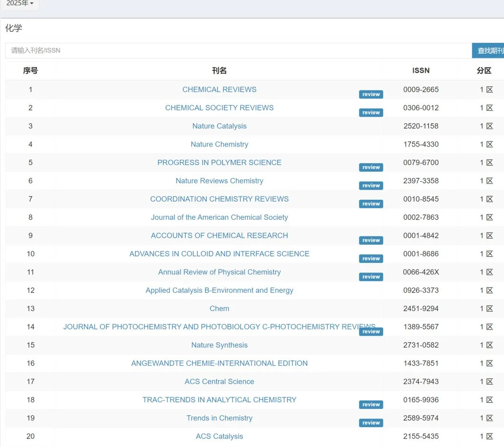Open CHEMICAL SOCIETY REVIEWS link
The width and height of the screenshot is (504, 447).
coord(219,108)
